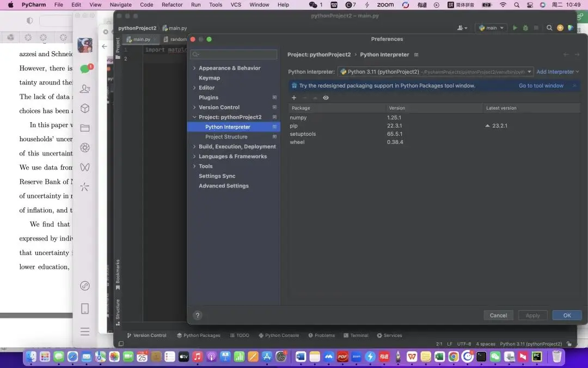Click the per-project settings icon beside Plugins
Screen dimensions: 588x368
[x=274, y=97]
